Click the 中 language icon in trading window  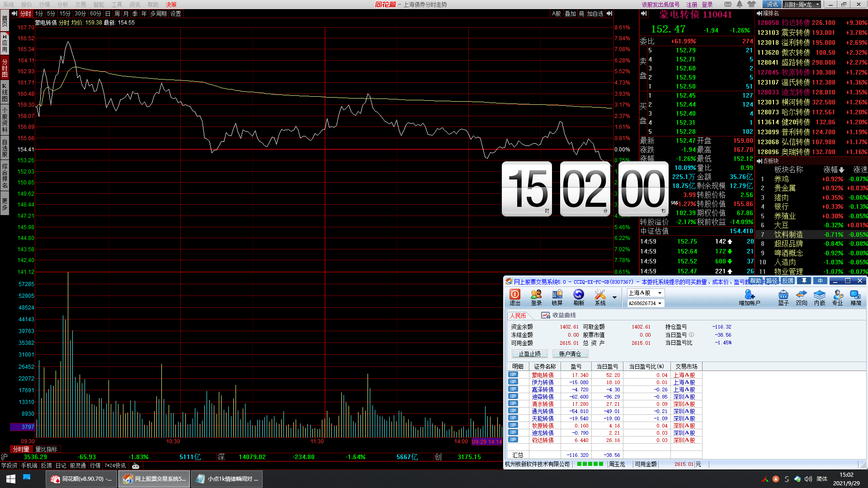click(x=820, y=281)
